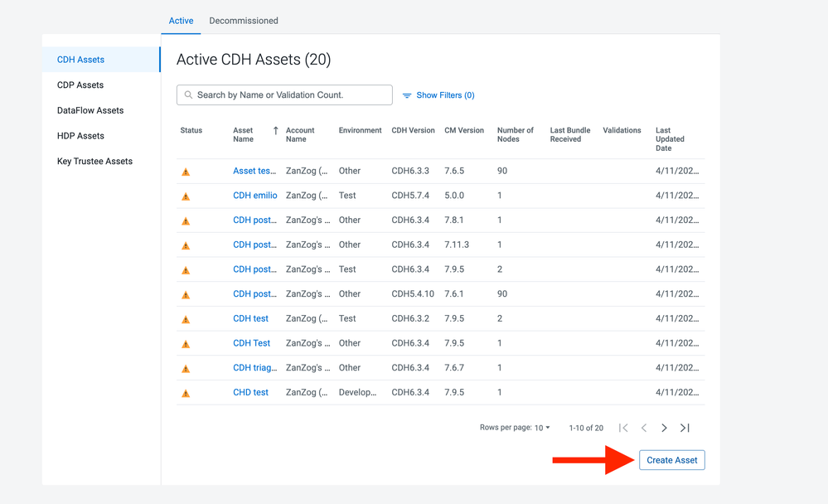Click the Create Asset button
The height and width of the screenshot is (504, 828).
(671, 460)
